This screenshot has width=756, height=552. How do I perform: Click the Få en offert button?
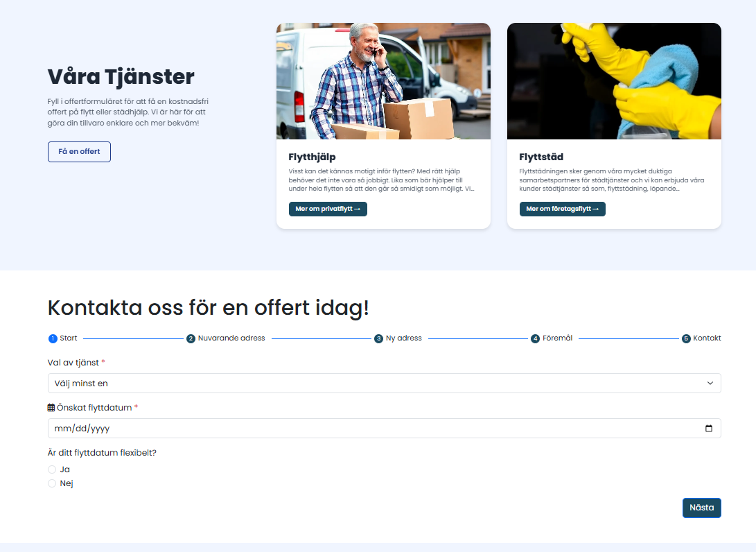pyautogui.click(x=79, y=152)
